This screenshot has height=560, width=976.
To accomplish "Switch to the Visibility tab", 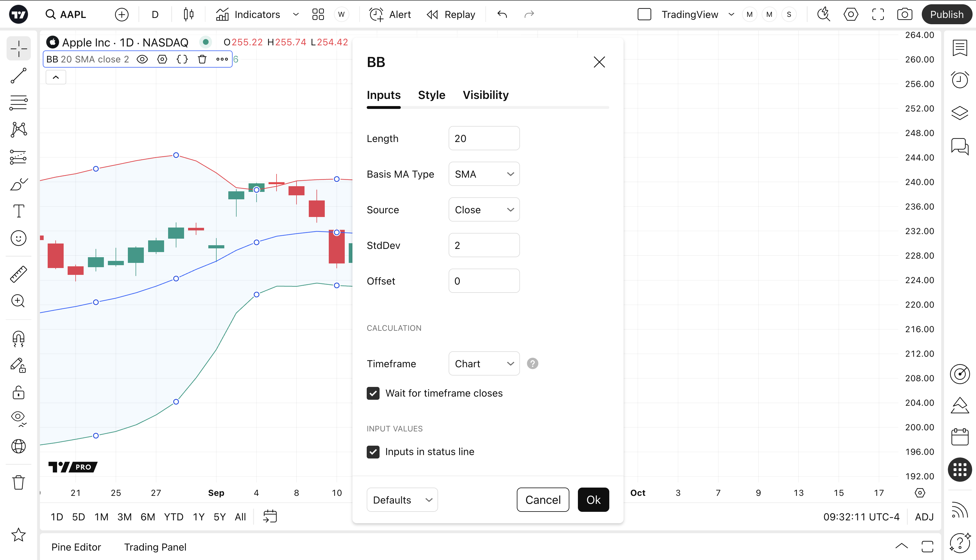I will click(x=485, y=95).
